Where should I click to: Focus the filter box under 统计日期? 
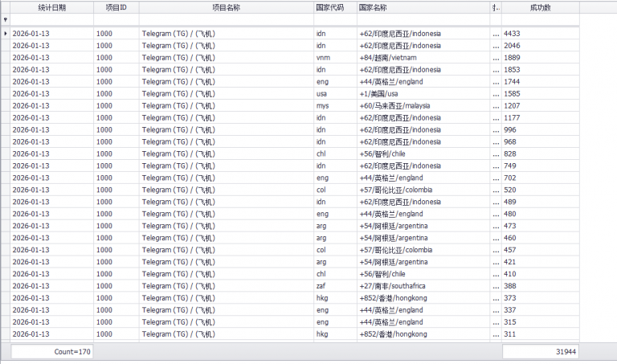click(51, 19)
